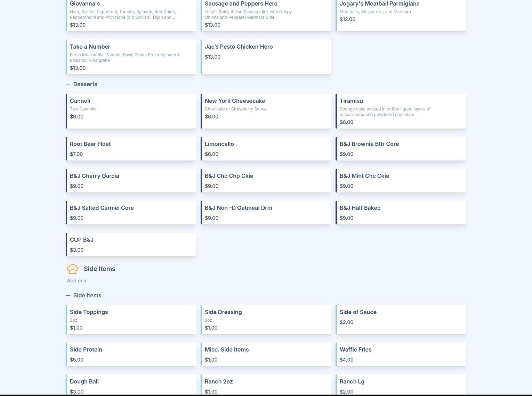Viewport: 532px width, 396px height.
Task: Select B&J Cherry Garcia
Action: (131, 181)
